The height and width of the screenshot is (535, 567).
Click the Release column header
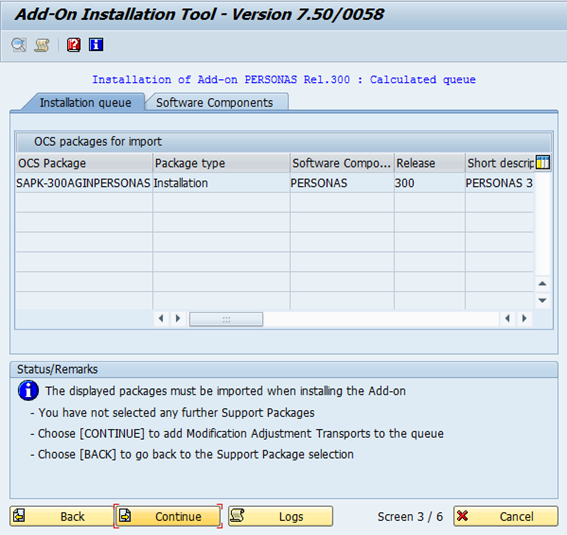[430, 163]
